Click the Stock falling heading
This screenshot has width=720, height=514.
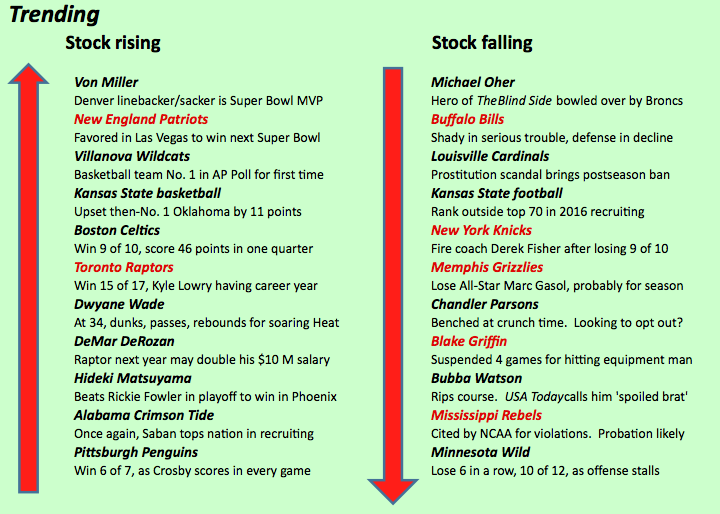click(x=482, y=43)
